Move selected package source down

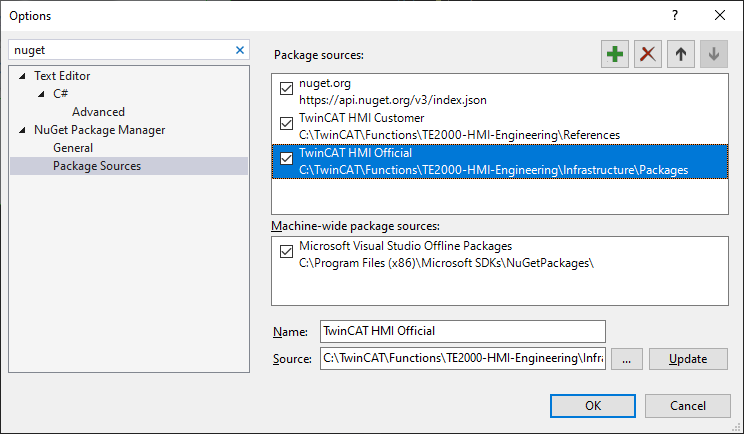click(x=714, y=54)
